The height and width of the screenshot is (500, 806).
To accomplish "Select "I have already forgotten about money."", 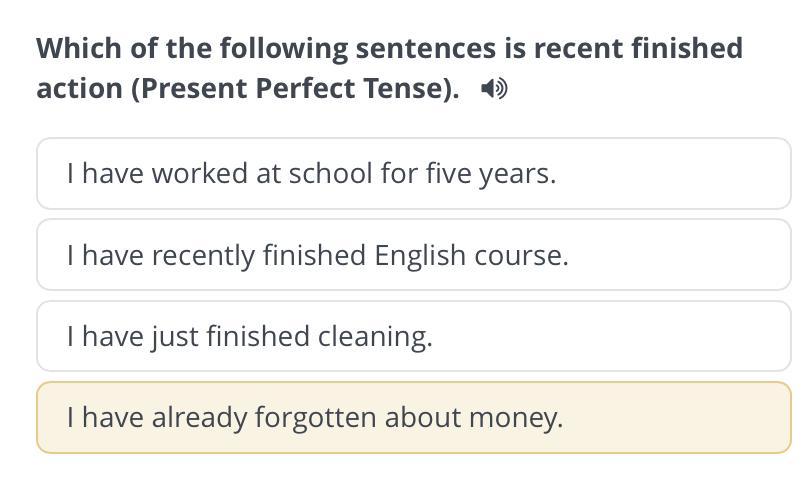I will (413, 417).
